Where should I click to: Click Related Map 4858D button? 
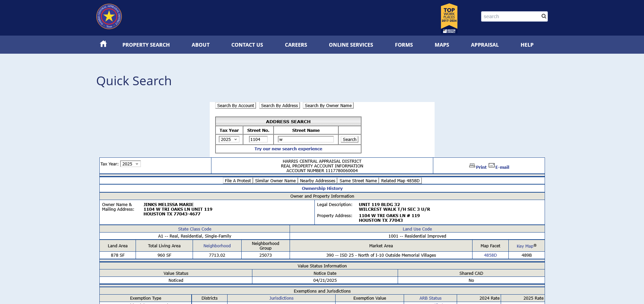pos(400,181)
